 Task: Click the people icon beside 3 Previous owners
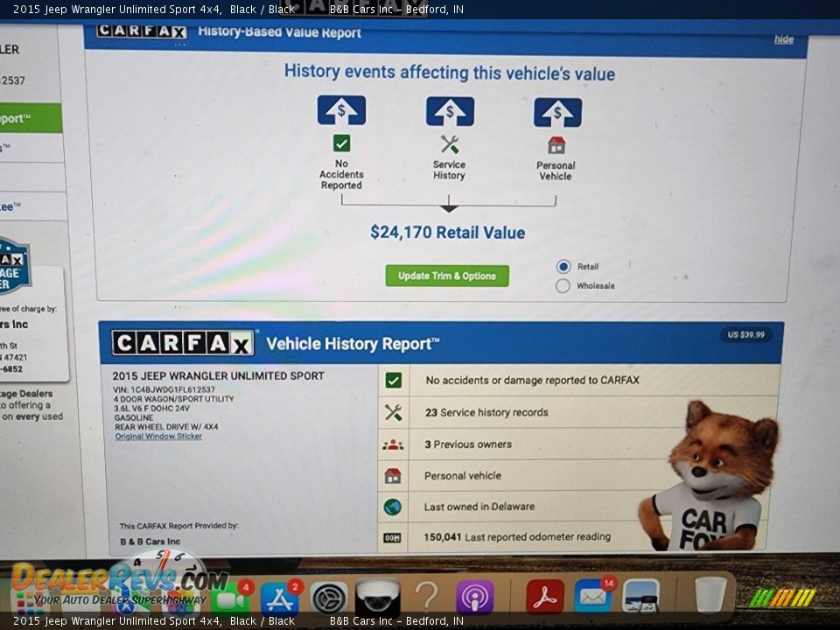[393, 444]
